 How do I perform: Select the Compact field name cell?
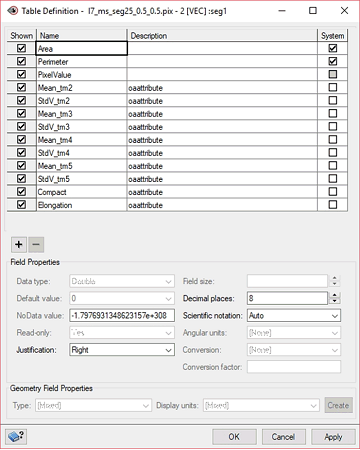[x=82, y=191]
